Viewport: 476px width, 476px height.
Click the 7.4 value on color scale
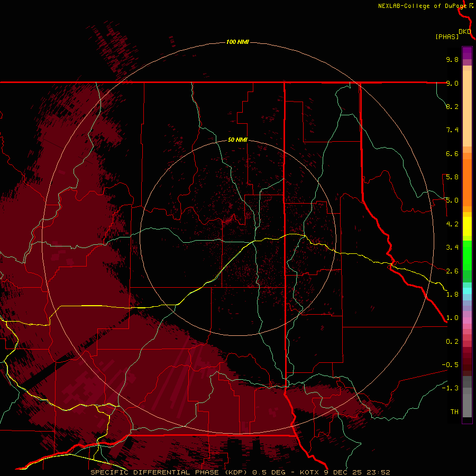[452, 130]
